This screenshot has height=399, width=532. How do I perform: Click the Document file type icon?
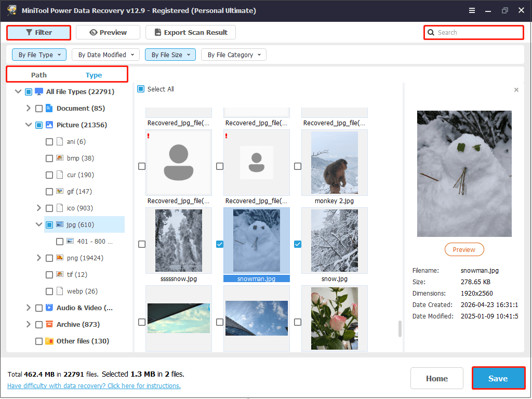(49, 108)
